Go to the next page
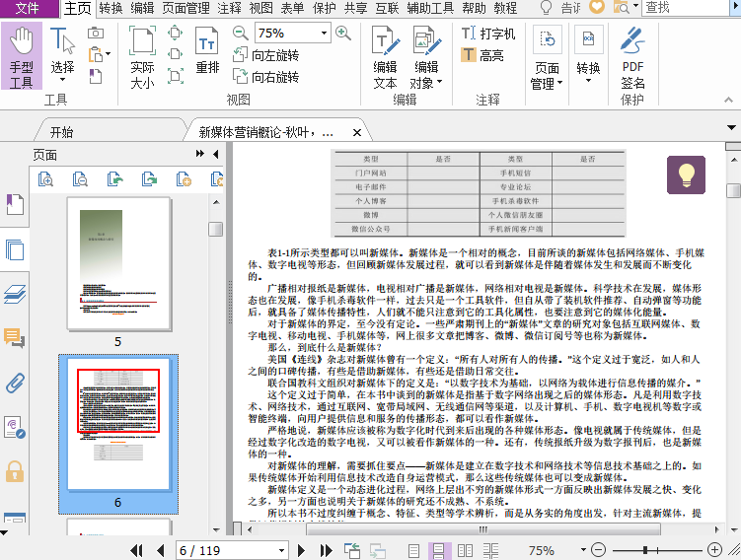This screenshot has height=560, width=741. pyautogui.click(x=301, y=550)
